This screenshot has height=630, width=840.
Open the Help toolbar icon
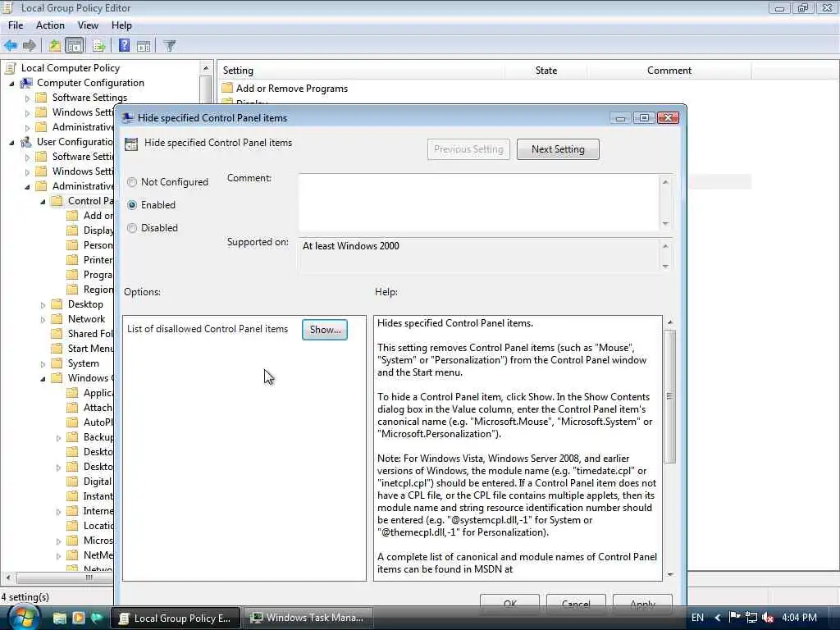pos(125,46)
